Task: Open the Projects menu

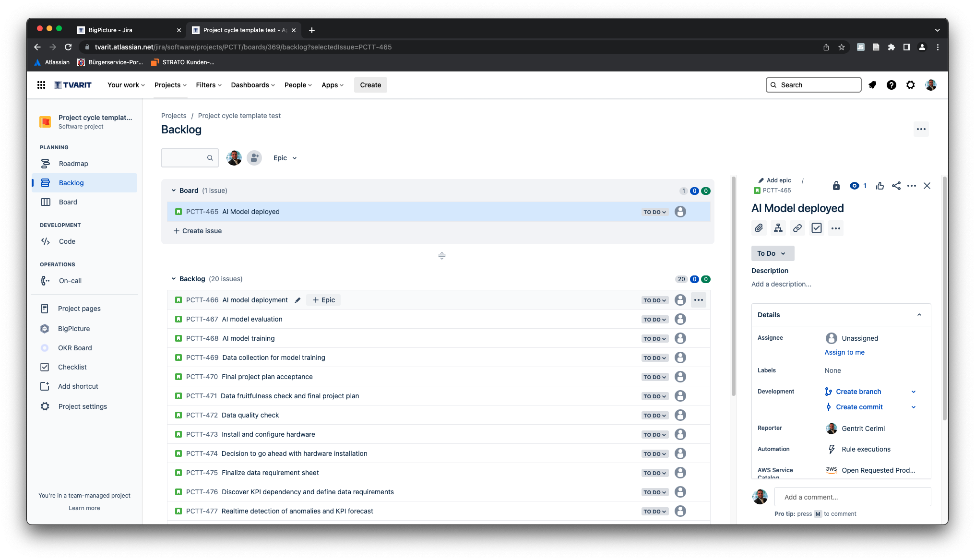Action: (170, 85)
